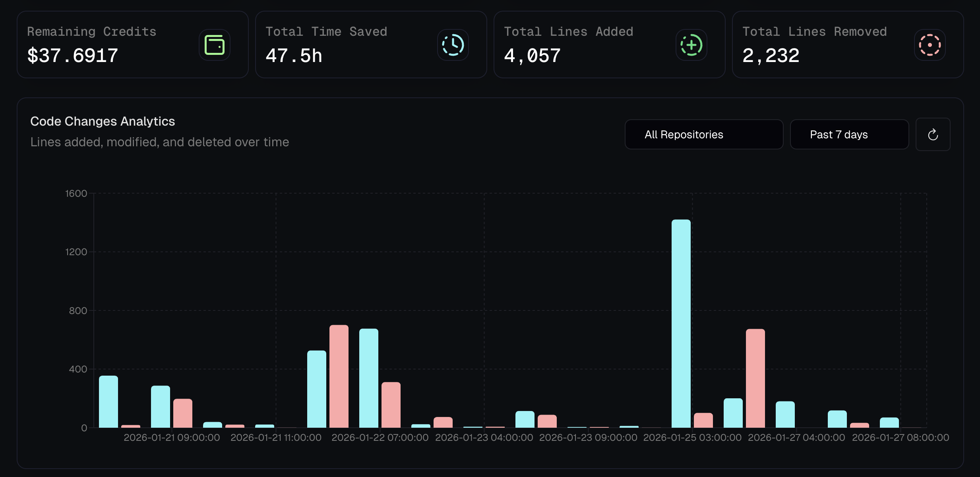Click the wallet icon on Remaining Credits card
The image size is (980, 477).
(x=214, y=45)
